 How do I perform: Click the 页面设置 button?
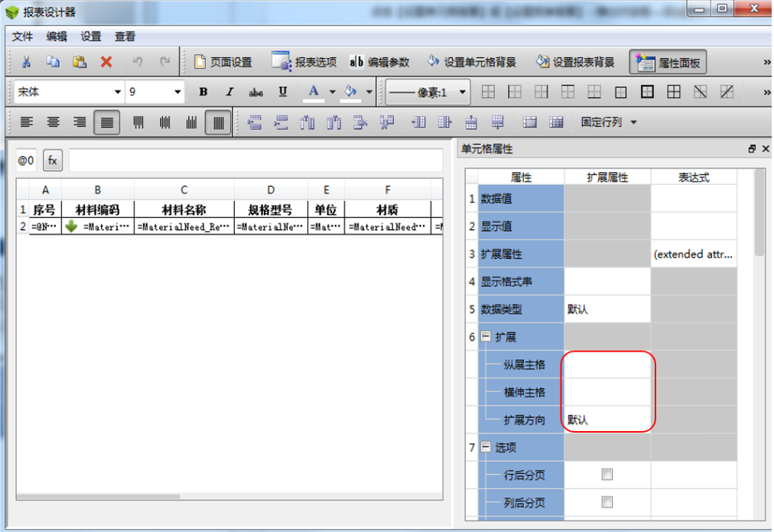223,62
